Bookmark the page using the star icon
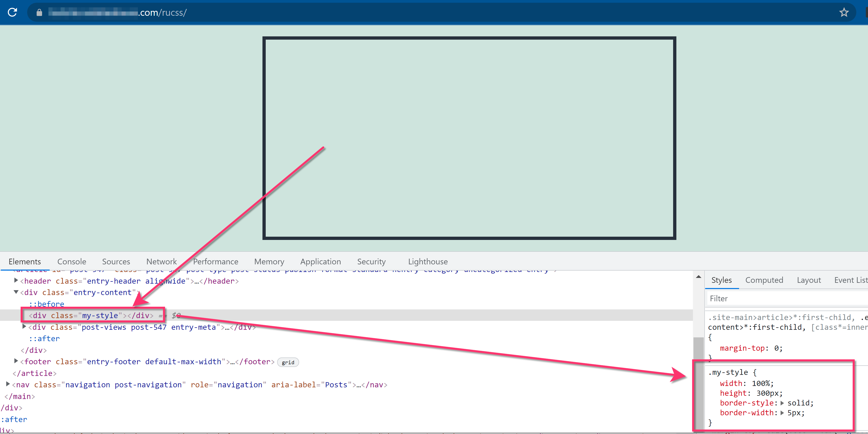The height and width of the screenshot is (434, 868). coord(844,12)
